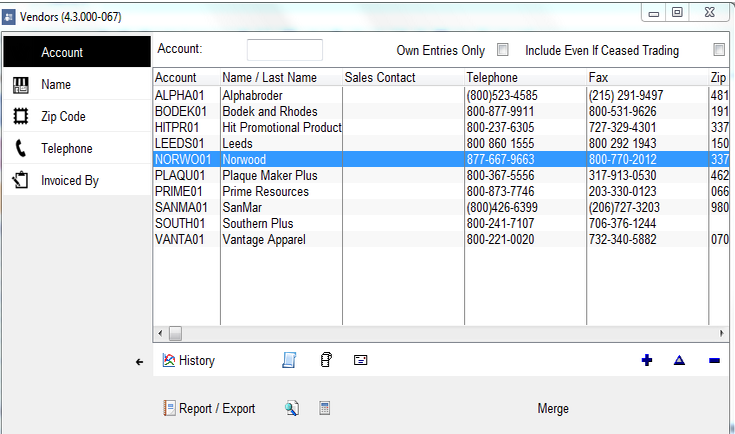Click the magnifier search icon
The image size is (735, 434).
(x=292, y=408)
